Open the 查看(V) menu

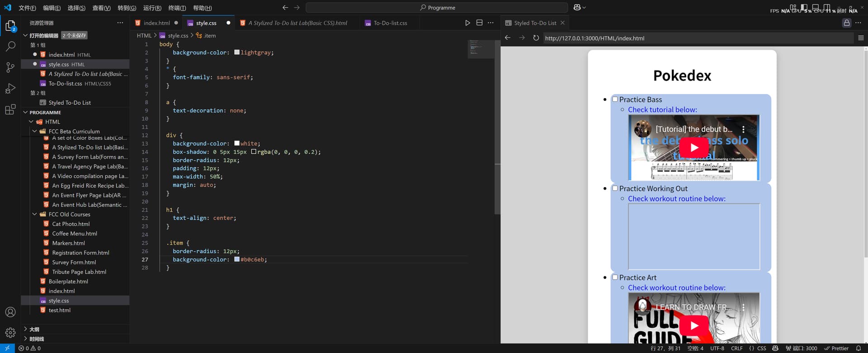click(x=101, y=8)
